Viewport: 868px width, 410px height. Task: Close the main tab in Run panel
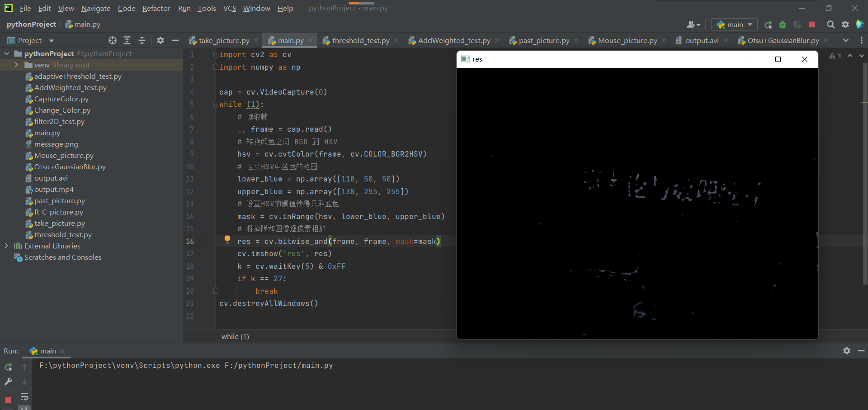pyautogui.click(x=62, y=351)
